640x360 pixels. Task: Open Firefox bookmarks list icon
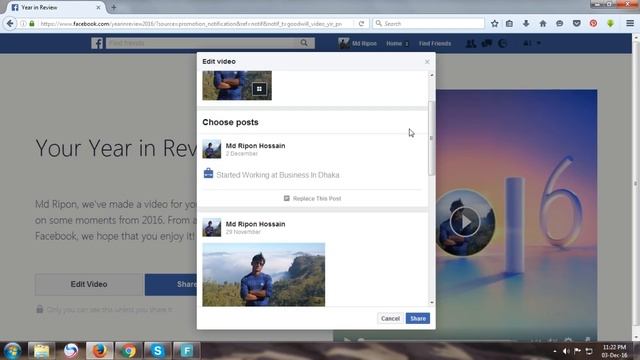(509, 24)
